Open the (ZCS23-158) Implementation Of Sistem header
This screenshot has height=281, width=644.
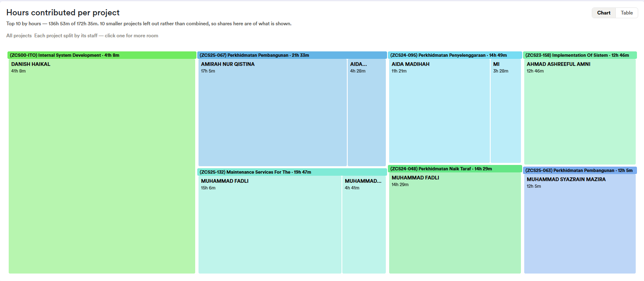pyautogui.click(x=580, y=55)
